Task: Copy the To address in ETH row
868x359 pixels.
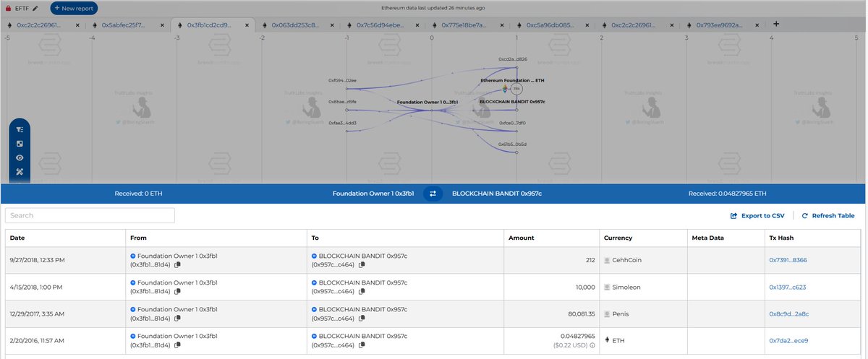Action: click(x=359, y=346)
